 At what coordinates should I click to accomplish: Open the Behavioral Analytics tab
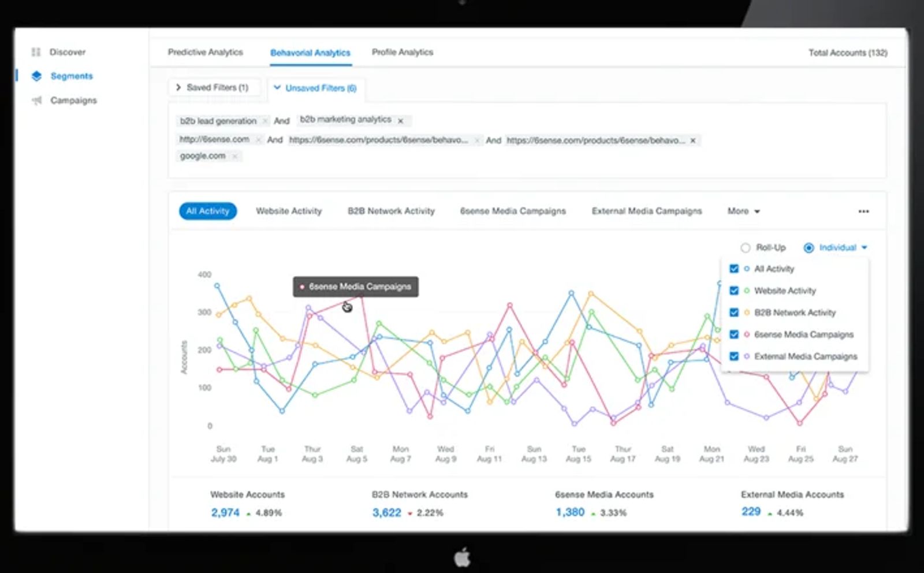click(x=310, y=53)
